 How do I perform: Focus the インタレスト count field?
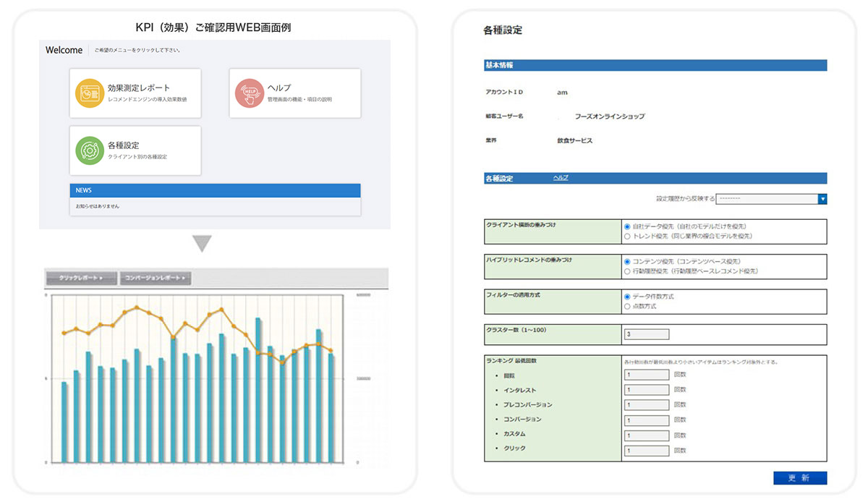tap(647, 391)
